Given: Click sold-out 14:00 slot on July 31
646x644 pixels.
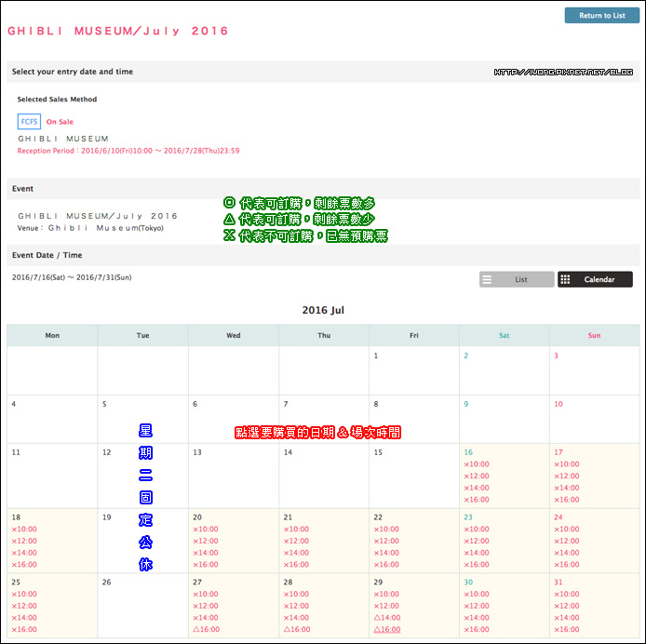Looking at the screenshot, I should pos(567,617).
